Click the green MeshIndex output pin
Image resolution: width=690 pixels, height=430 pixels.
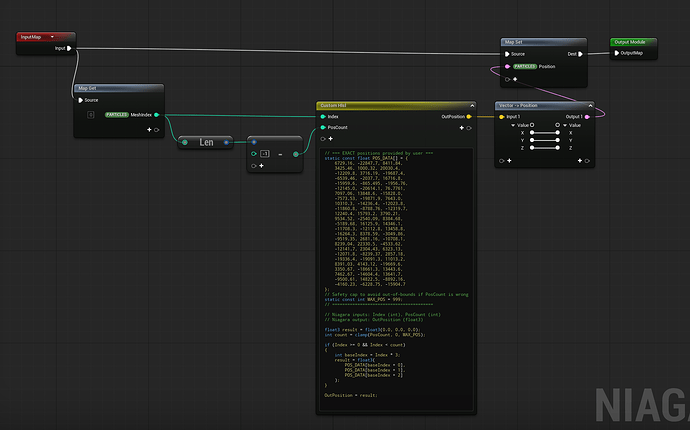[158, 115]
